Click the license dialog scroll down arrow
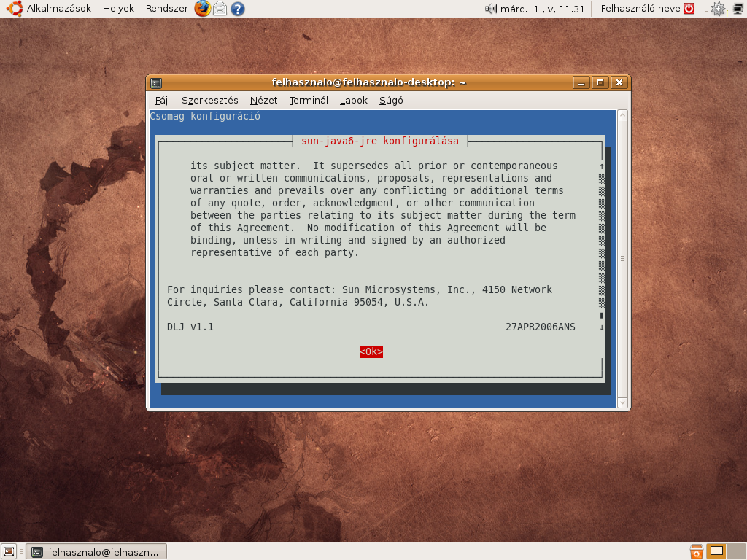Screen dimensions: 747x560 [x=602, y=327]
